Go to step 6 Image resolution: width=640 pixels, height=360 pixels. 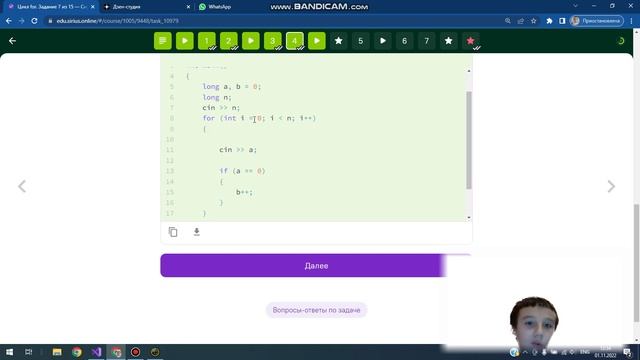click(x=404, y=41)
